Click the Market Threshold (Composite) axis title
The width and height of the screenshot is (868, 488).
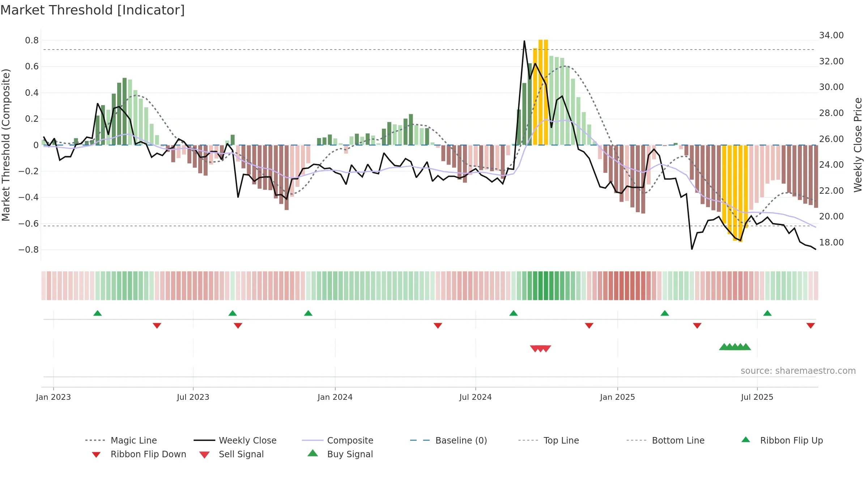6,145
